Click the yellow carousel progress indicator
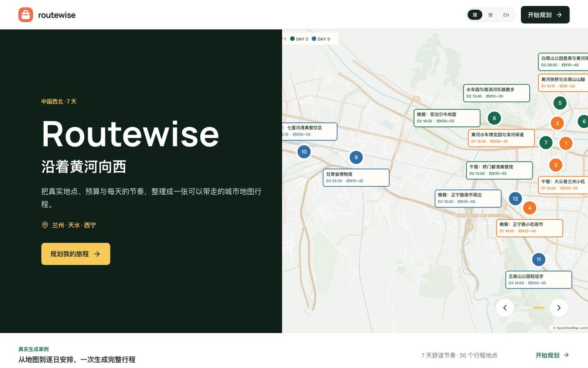 click(x=539, y=308)
